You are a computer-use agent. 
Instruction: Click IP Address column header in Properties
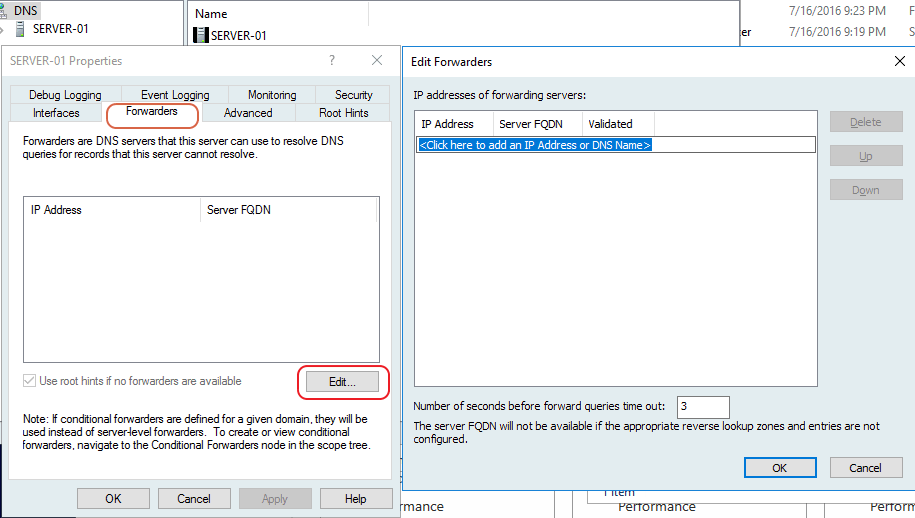click(112, 210)
